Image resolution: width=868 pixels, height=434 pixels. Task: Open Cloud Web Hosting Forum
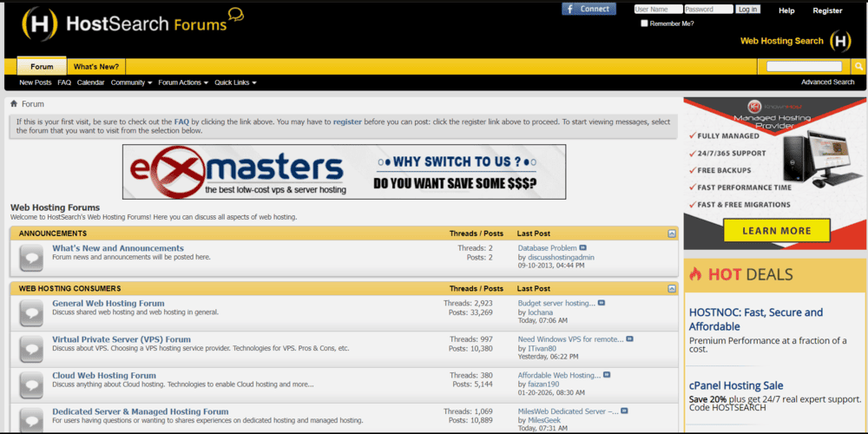click(104, 375)
